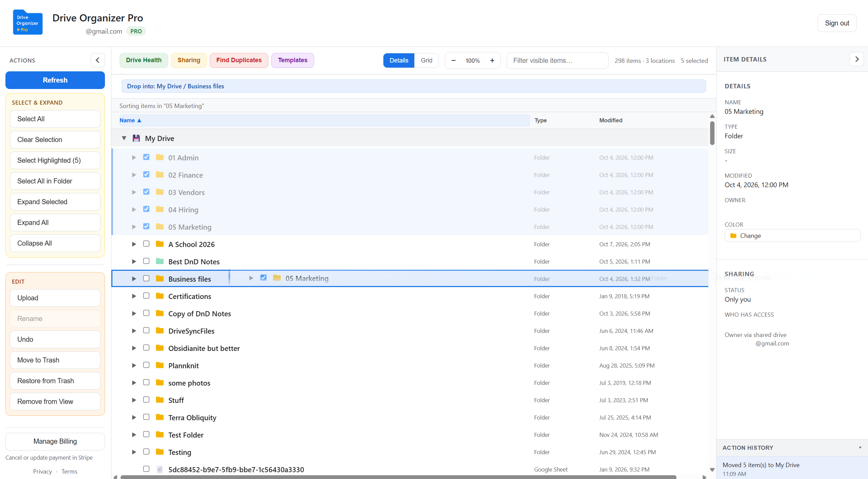Click the Drive Organizer Pro logo icon
This screenshot has height=479, width=868.
(x=28, y=22)
